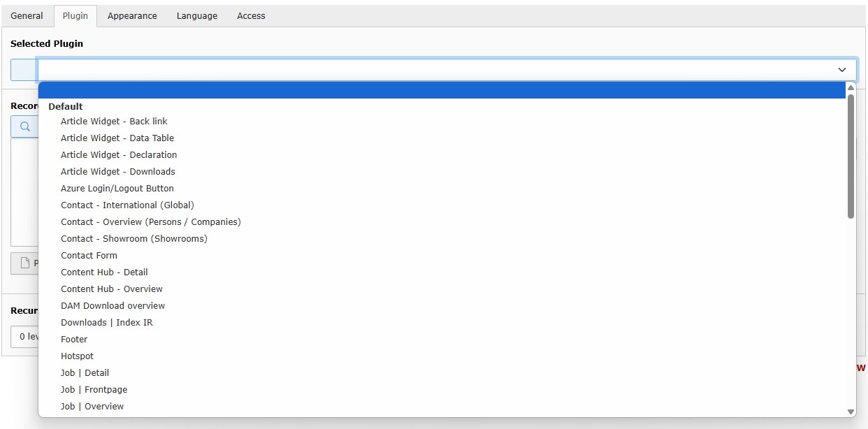868x429 pixels.
Task: Open the recursive levels dropdown
Action: tap(24, 336)
